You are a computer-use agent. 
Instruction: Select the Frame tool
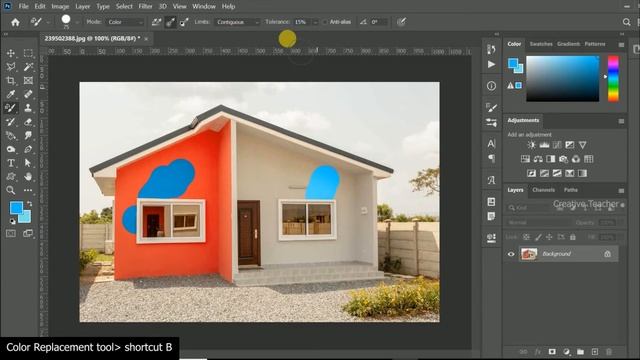28,80
